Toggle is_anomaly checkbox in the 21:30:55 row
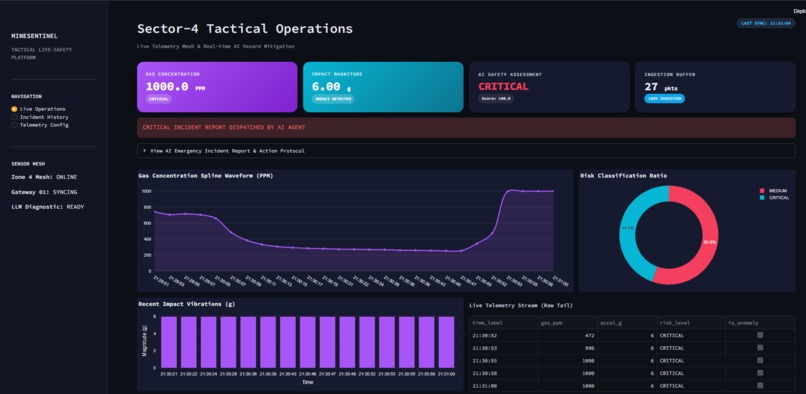 pos(760,360)
